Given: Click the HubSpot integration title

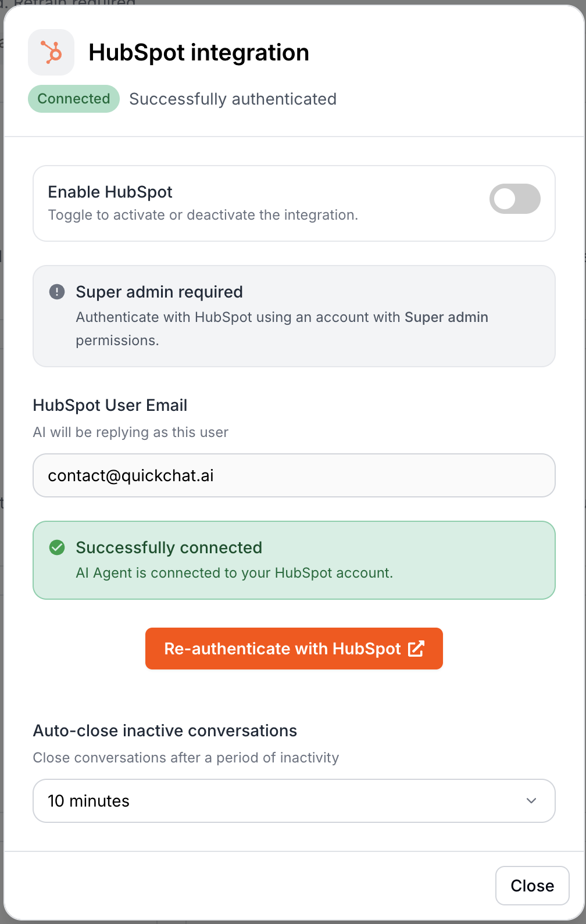Looking at the screenshot, I should click(x=199, y=52).
